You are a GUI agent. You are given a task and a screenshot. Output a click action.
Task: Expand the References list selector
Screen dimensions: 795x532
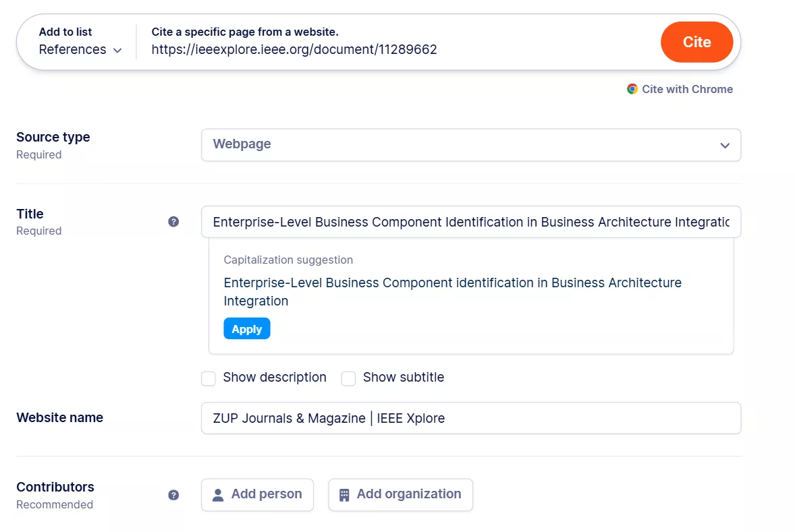click(80, 49)
